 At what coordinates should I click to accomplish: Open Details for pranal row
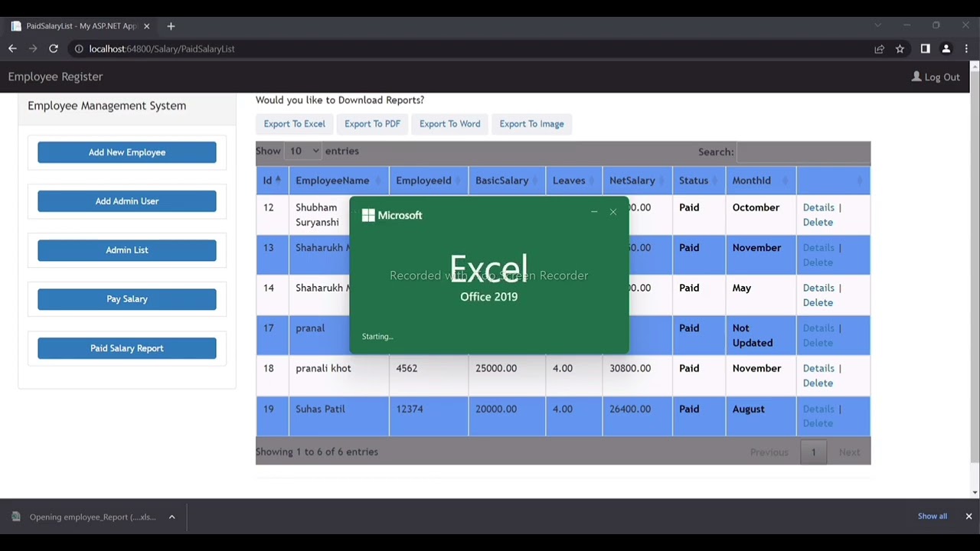[x=818, y=328]
